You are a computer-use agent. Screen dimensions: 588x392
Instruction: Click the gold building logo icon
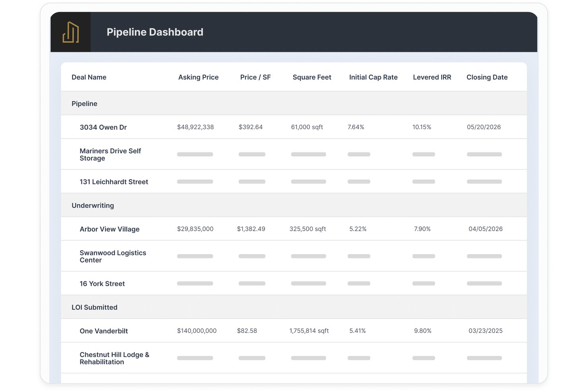(71, 32)
